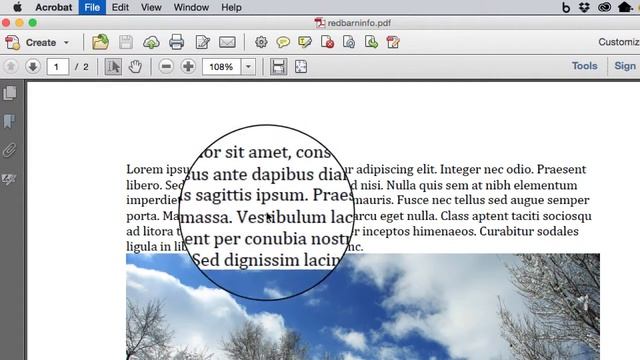This screenshot has width=640, height=360.
Task: Click the Creative Cloud menu bar icon
Action: pos(604,7)
